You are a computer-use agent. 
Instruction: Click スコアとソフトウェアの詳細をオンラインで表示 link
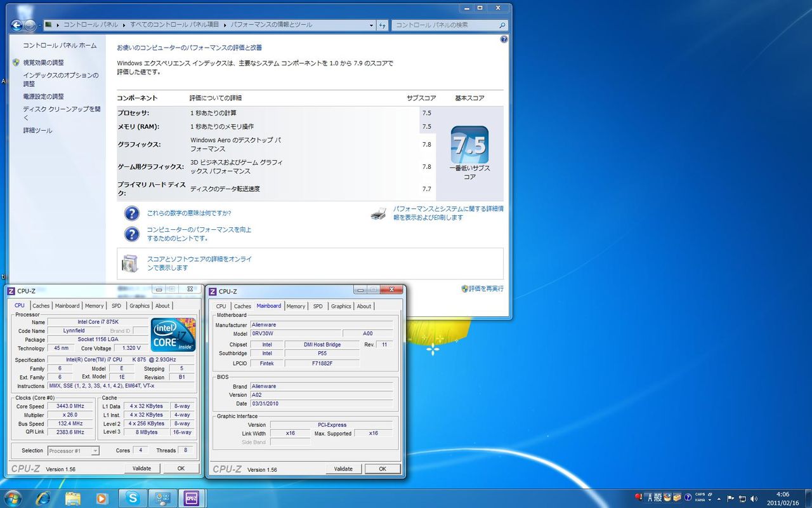pos(199,264)
